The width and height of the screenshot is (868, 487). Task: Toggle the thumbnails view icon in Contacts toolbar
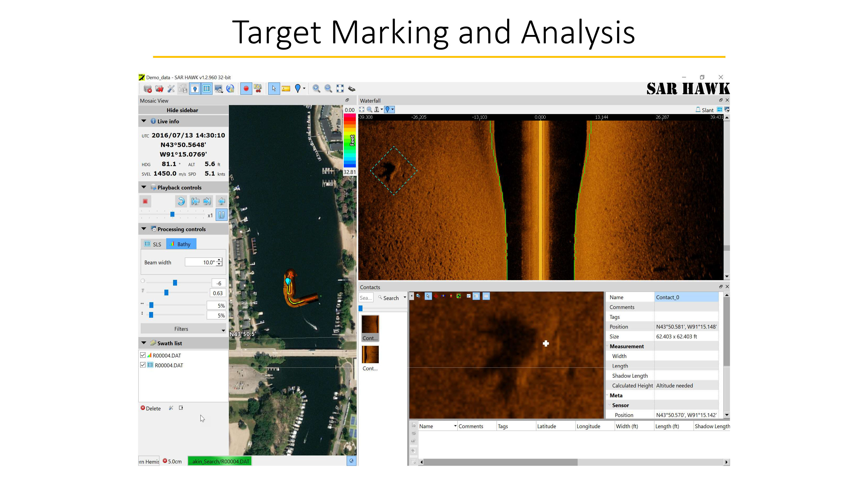tap(468, 296)
